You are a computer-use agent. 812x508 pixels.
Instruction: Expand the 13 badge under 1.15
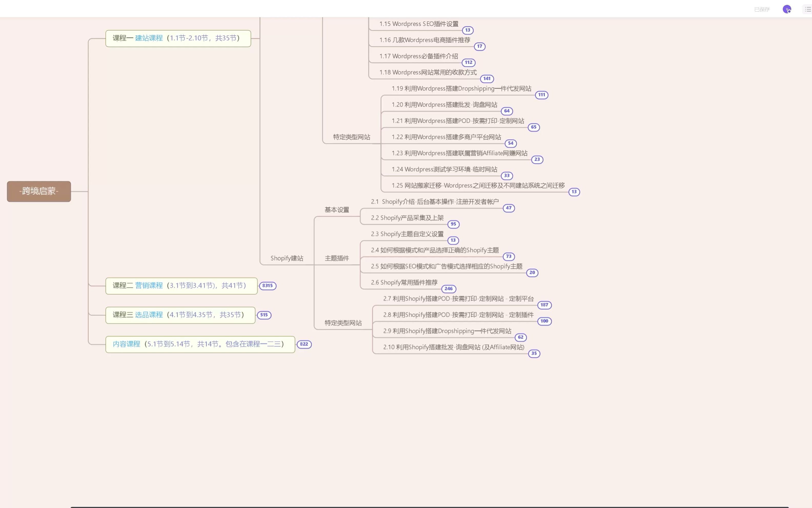point(468,30)
